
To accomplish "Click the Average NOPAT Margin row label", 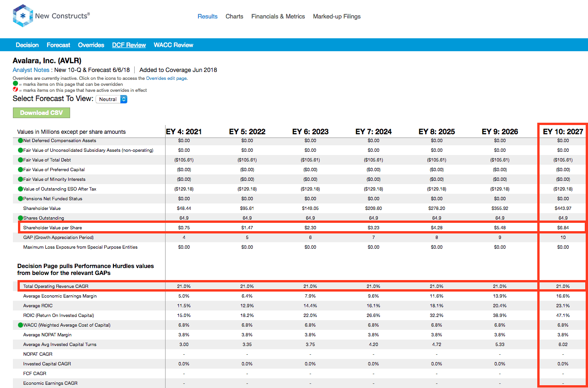I will [x=48, y=334].
